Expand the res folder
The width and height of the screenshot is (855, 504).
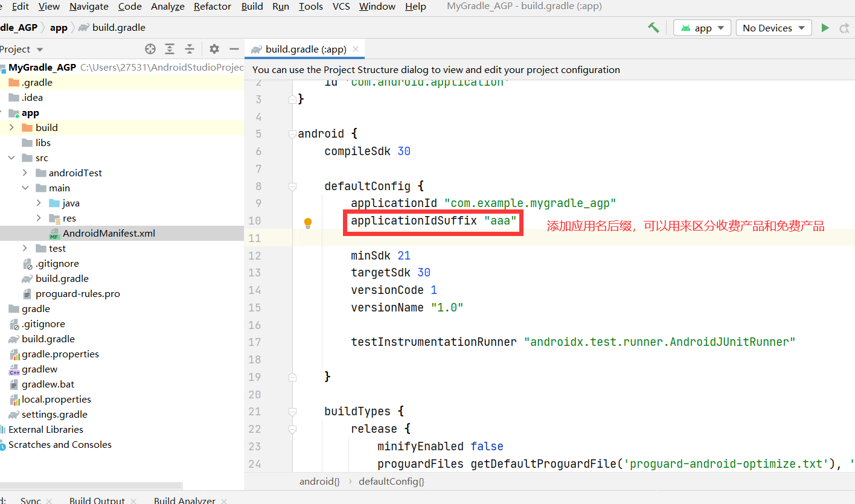pyautogui.click(x=39, y=218)
